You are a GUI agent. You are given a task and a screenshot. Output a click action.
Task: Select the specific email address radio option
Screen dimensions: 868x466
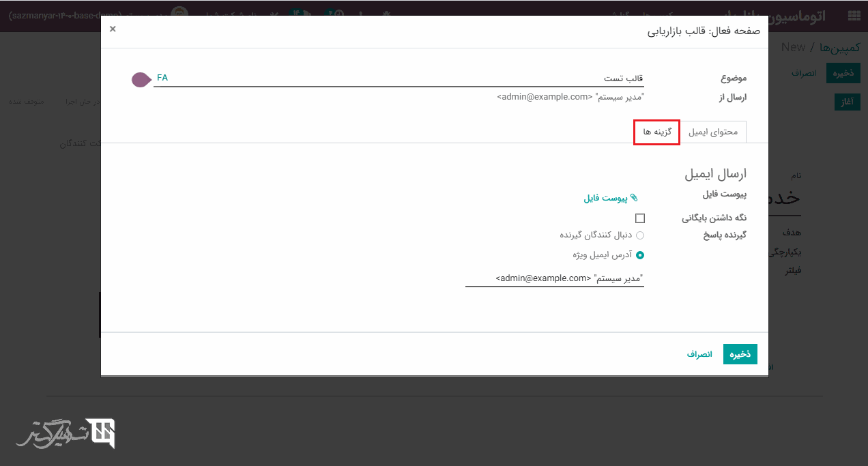click(639, 255)
